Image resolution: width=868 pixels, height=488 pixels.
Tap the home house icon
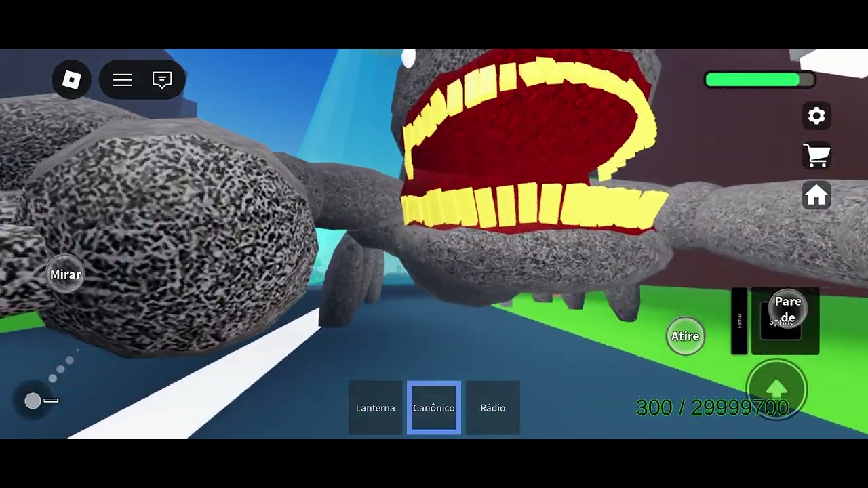pyautogui.click(x=816, y=195)
